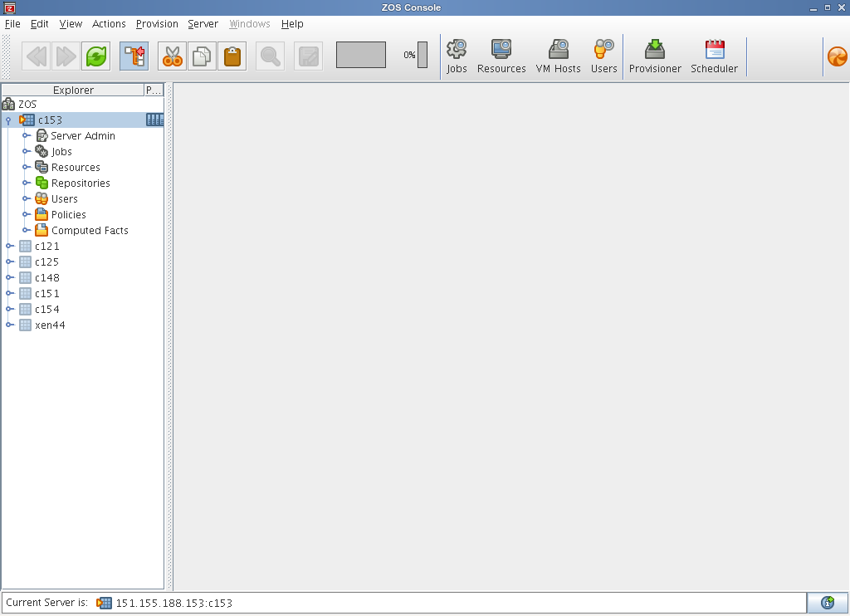Open the Actions menu
The width and height of the screenshot is (850, 616).
coord(109,24)
